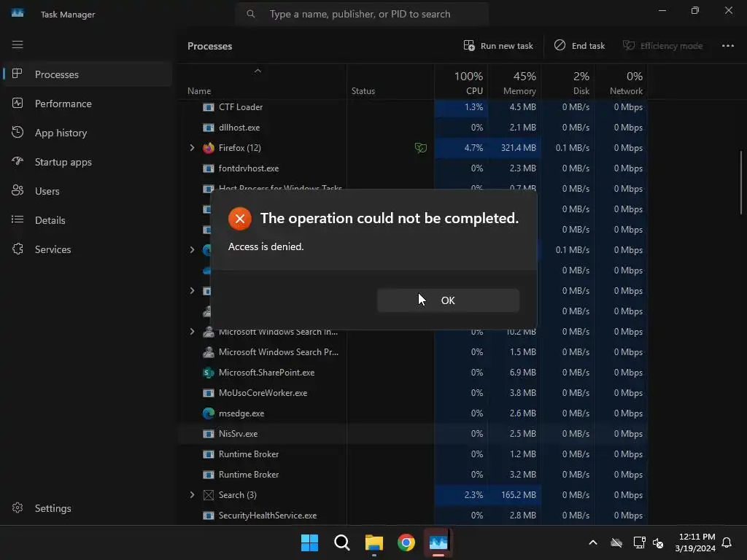This screenshot has width=747, height=560.
Task: Open the Details page
Action: pos(87,220)
